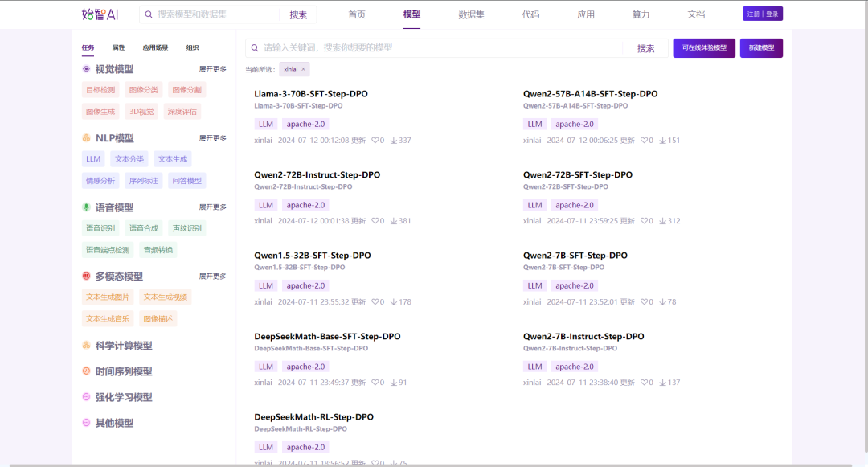
Task: Toggle the 文本生成图片 task filter
Action: [108, 297]
